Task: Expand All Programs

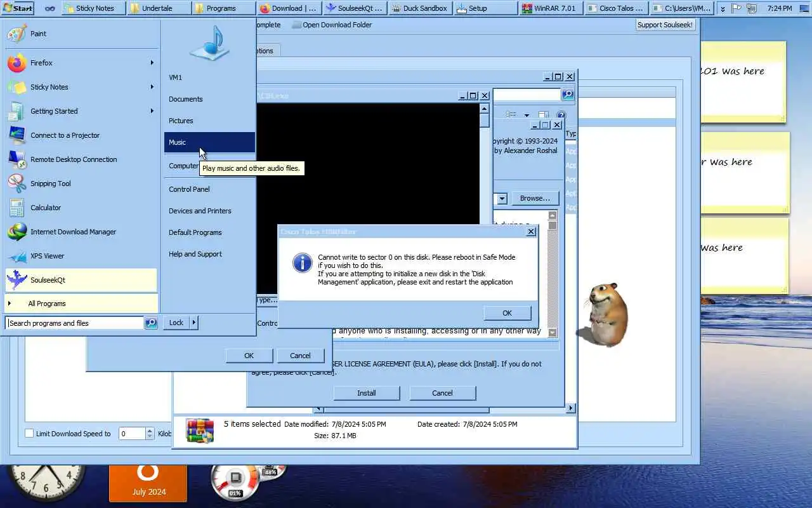Action: coord(81,304)
